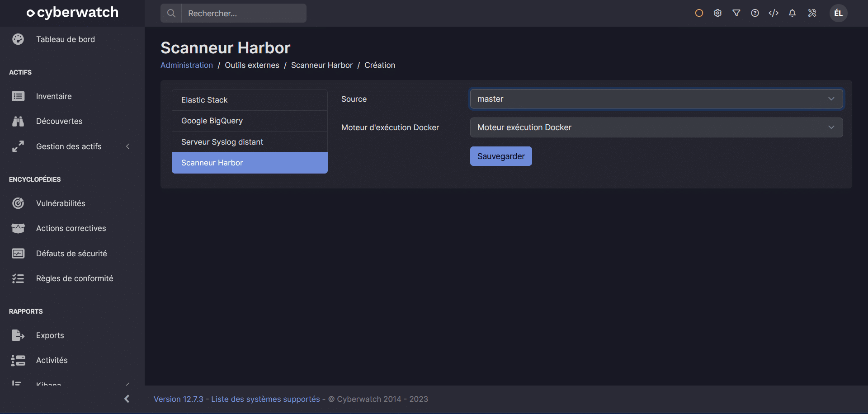Focus the Rechercher search field
The width and height of the screenshot is (868, 414).
point(244,13)
